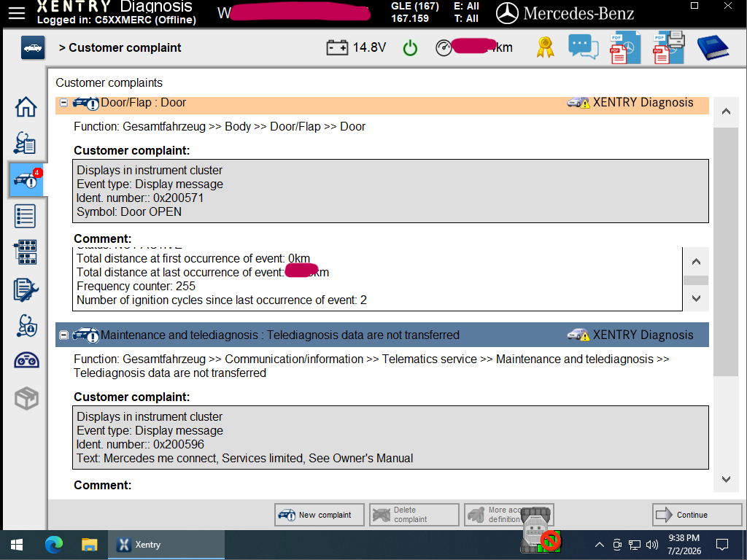Click XENTRY Diagnosis icon in Door row
The width and height of the screenshot is (747, 560).
click(x=578, y=102)
